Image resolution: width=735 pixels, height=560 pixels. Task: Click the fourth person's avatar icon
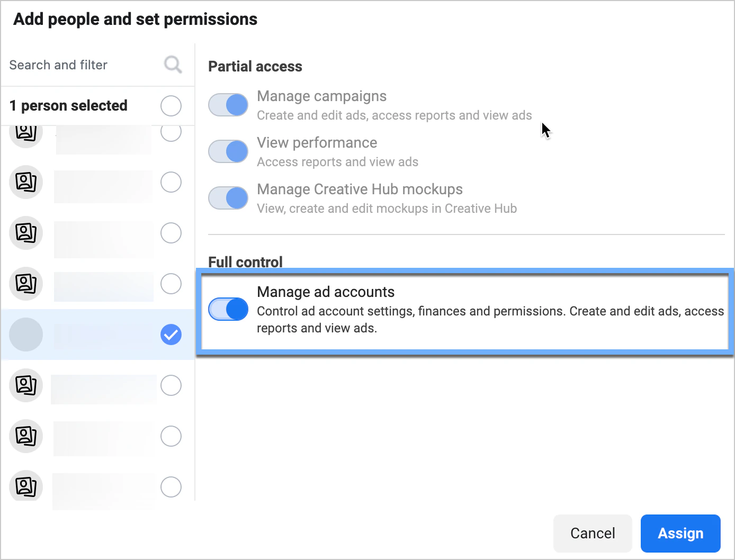point(26,284)
